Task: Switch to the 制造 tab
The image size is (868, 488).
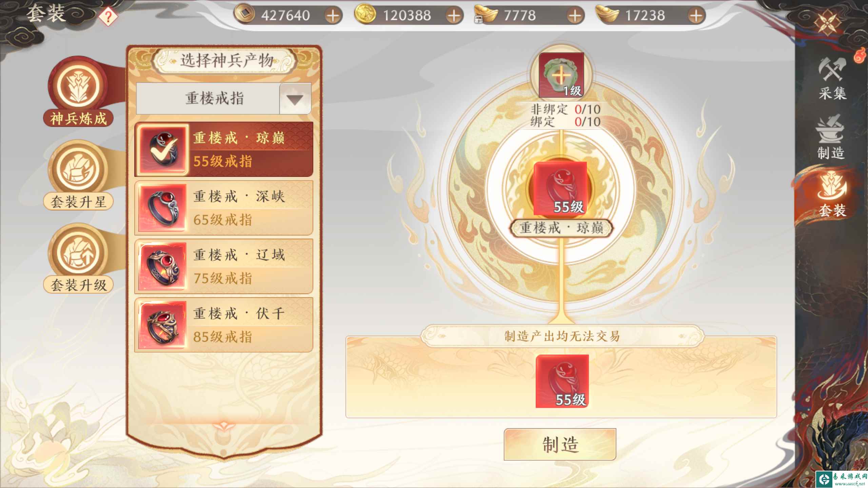Action: click(x=831, y=138)
